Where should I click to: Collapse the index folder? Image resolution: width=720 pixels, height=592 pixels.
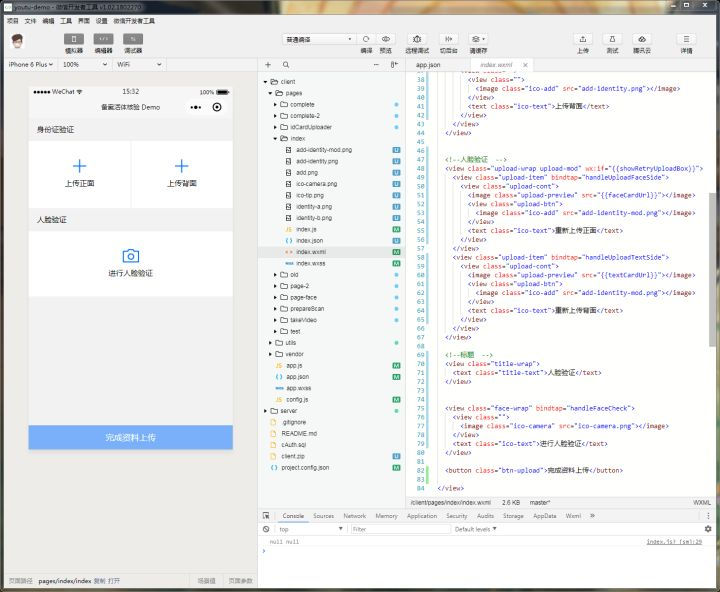pyautogui.click(x=275, y=139)
